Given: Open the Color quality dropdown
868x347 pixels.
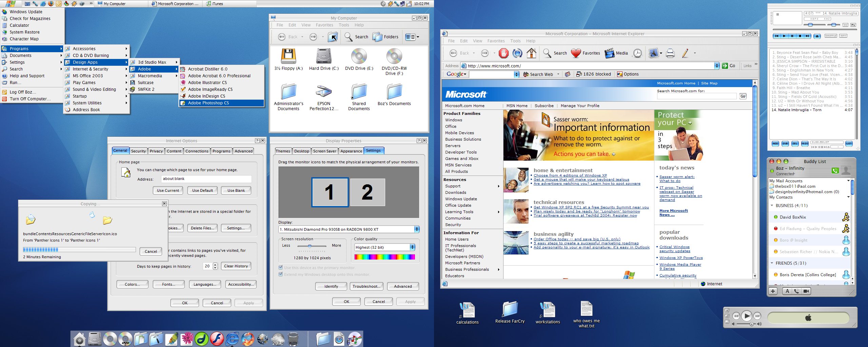Looking at the screenshot, I should 412,247.
